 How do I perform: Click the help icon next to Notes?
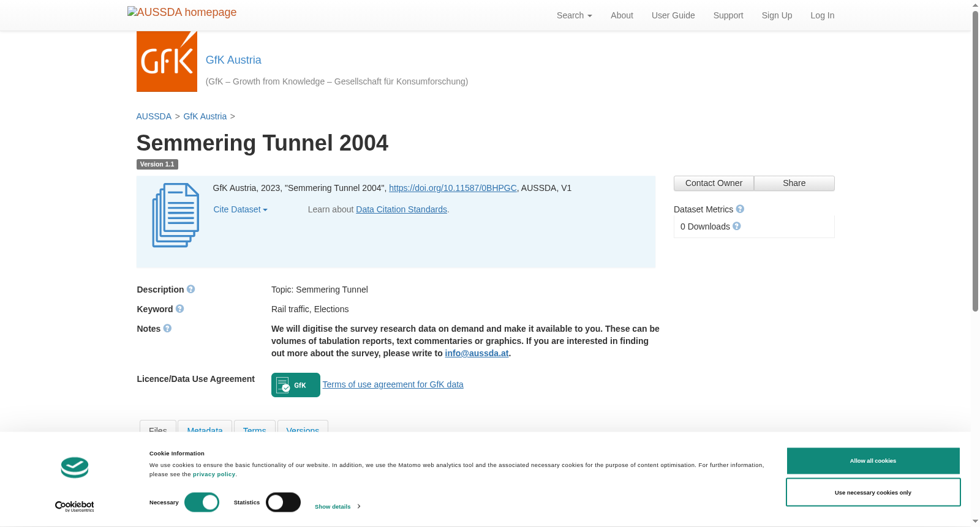[167, 328]
